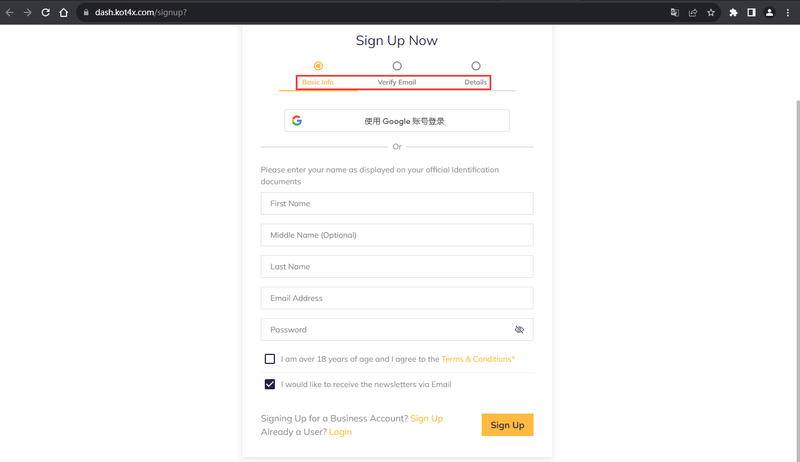The image size is (800, 462).
Task: Uncheck the newsletters via Email checkbox
Action: (x=270, y=384)
